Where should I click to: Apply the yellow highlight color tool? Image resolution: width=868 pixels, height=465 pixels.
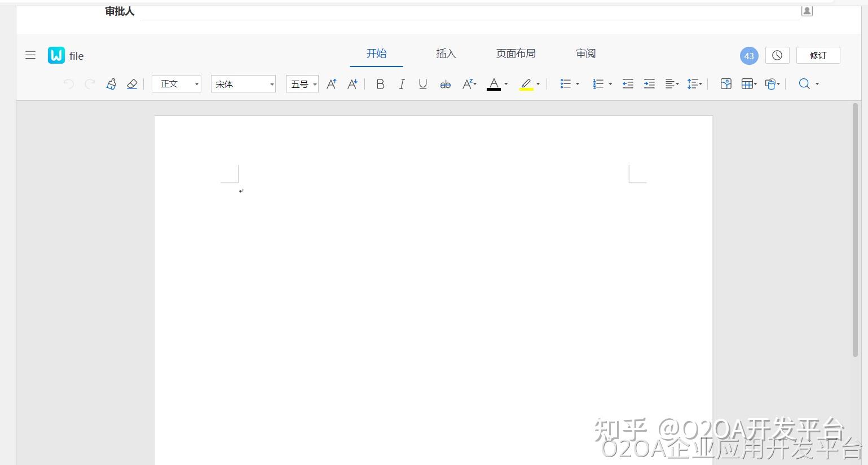tap(526, 83)
